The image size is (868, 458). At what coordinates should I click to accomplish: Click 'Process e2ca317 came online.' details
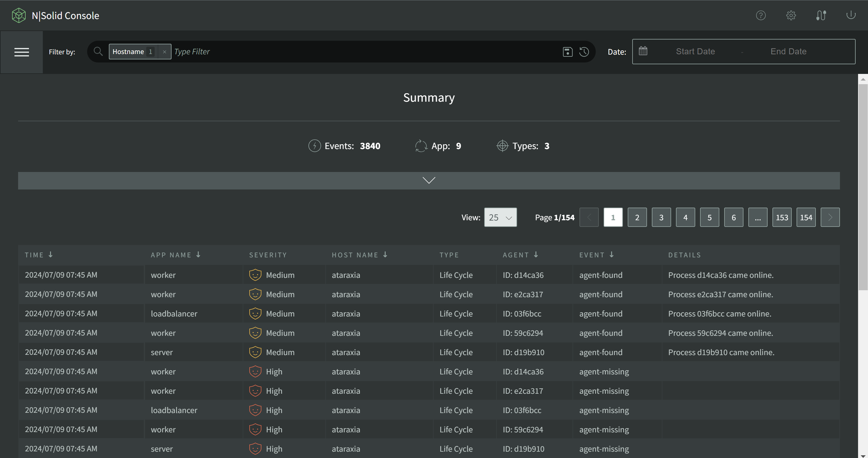(720, 294)
